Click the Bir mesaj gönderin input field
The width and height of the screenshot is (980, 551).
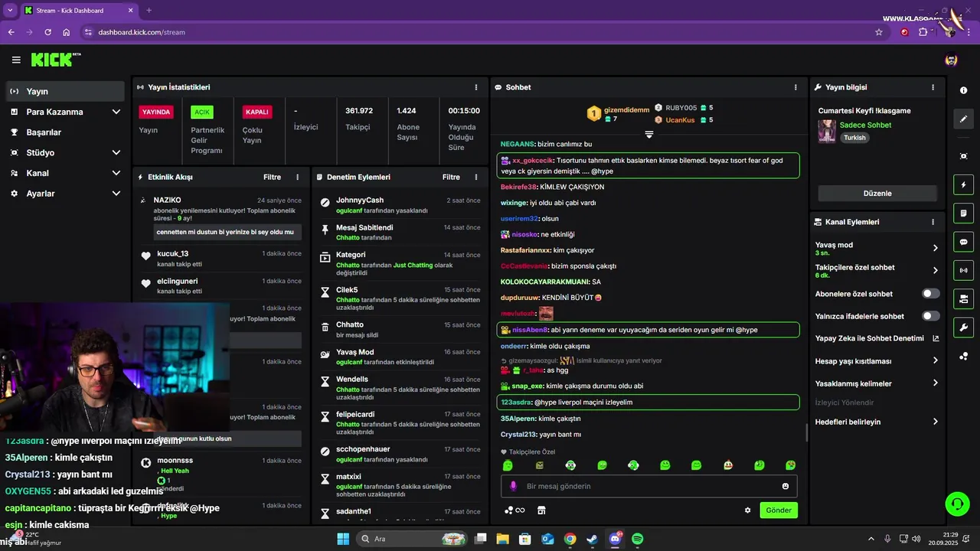pyautogui.click(x=649, y=486)
